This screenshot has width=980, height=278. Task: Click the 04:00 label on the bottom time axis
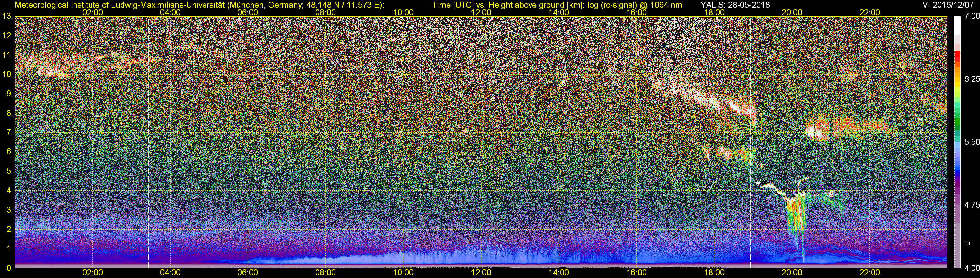coord(170,273)
